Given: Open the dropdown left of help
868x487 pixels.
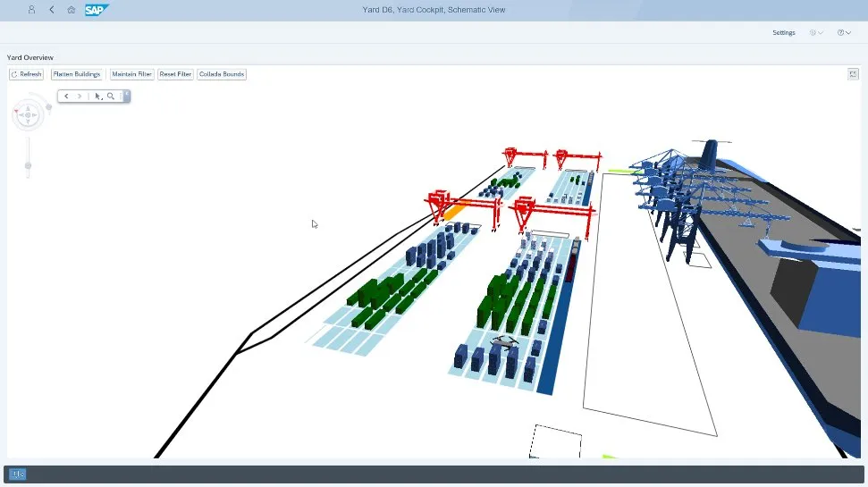Looking at the screenshot, I should click(x=816, y=33).
